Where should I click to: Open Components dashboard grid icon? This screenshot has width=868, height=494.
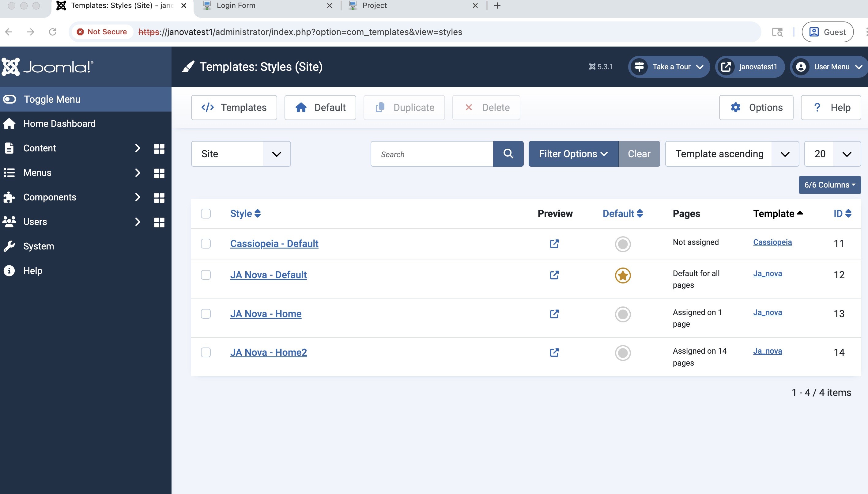coord(159,197)
